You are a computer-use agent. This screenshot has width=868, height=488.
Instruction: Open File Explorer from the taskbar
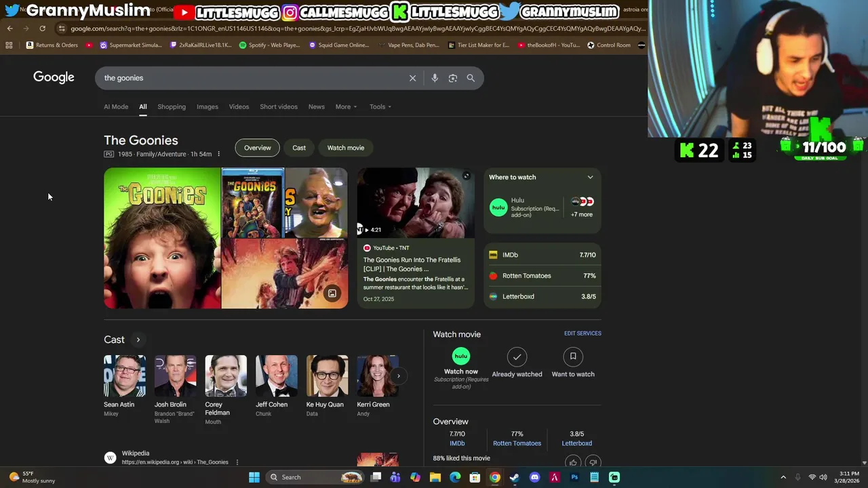coord(435,477)
